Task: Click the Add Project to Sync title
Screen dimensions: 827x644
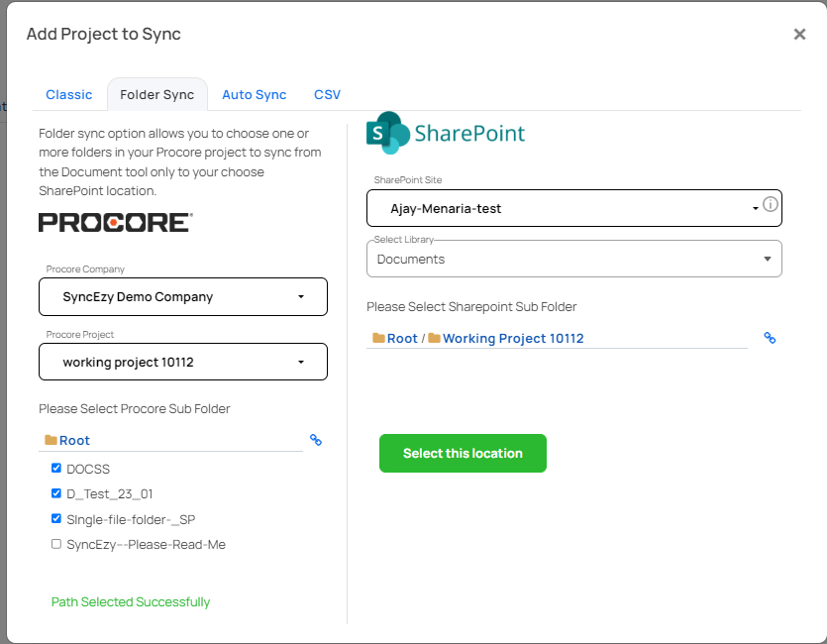Action: coord(104,34)
